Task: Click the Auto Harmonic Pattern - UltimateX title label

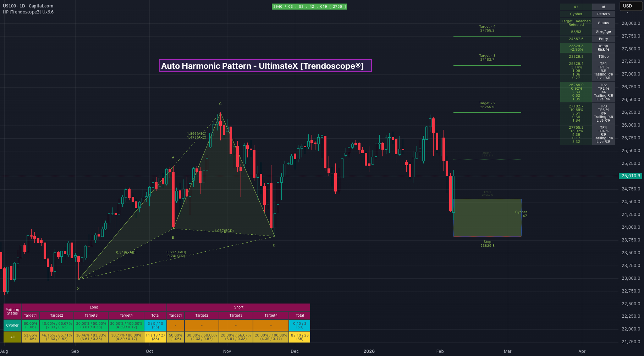Action: coord(265,66)
